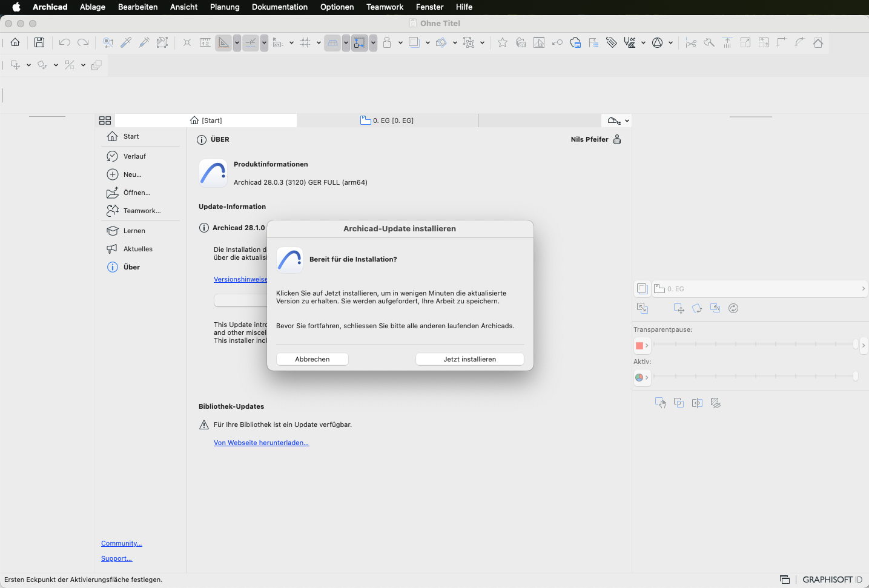869x588 pixels.
Task: Click the suspend groups icon in second toolbar row
Action: (x=96, y=65)
